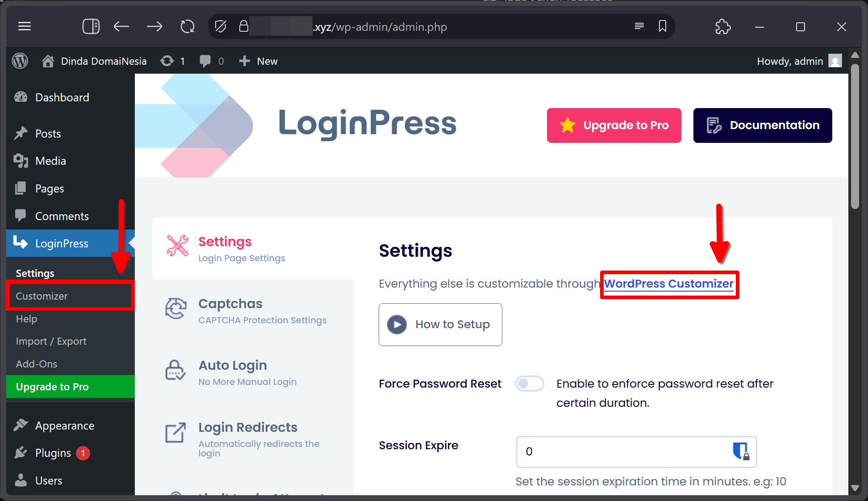Viewport: 868px width, 501px height.
Task: Click green Upgrade to Pro sidebar item
Action: point(71,386)
